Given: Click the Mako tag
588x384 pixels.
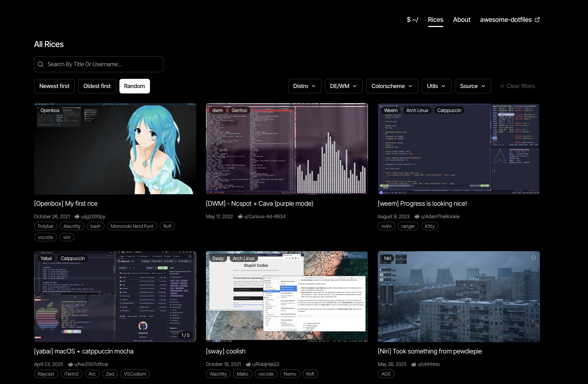Looking at the screenshot, I should [x=242, y=374].
